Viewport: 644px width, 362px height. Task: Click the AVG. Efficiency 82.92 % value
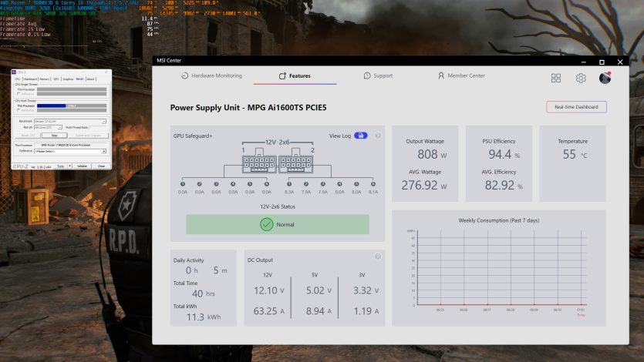point(504,186)
